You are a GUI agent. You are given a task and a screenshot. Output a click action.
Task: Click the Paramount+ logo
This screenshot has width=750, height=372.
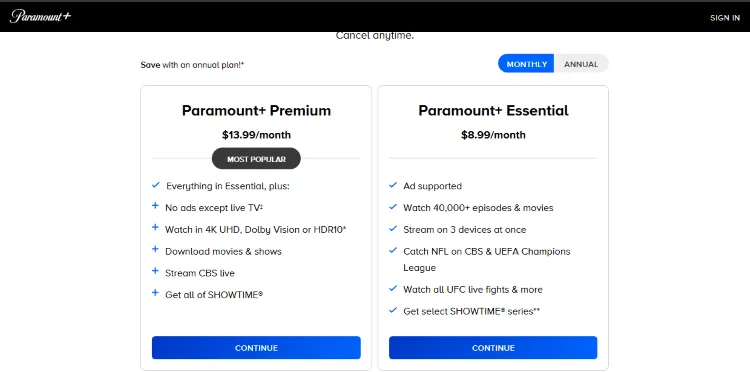[x=40, y=17]
